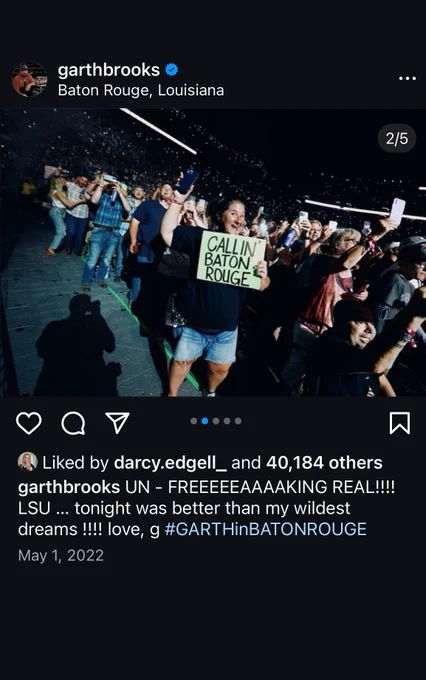Open #GARTHinBATONROUGE hashtag
The image size is (426, 680).
265,529
